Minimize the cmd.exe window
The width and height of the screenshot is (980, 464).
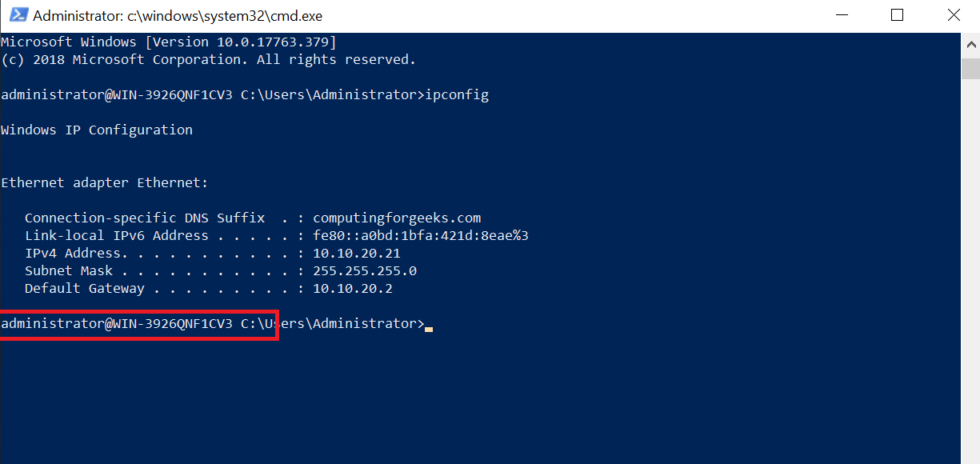pos(841,15)
